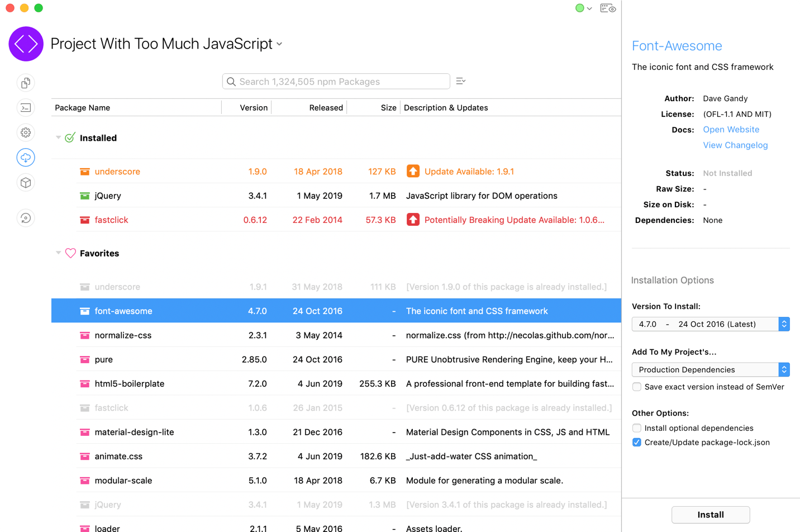
Task: Click the Install button
Action: [710, 515]
